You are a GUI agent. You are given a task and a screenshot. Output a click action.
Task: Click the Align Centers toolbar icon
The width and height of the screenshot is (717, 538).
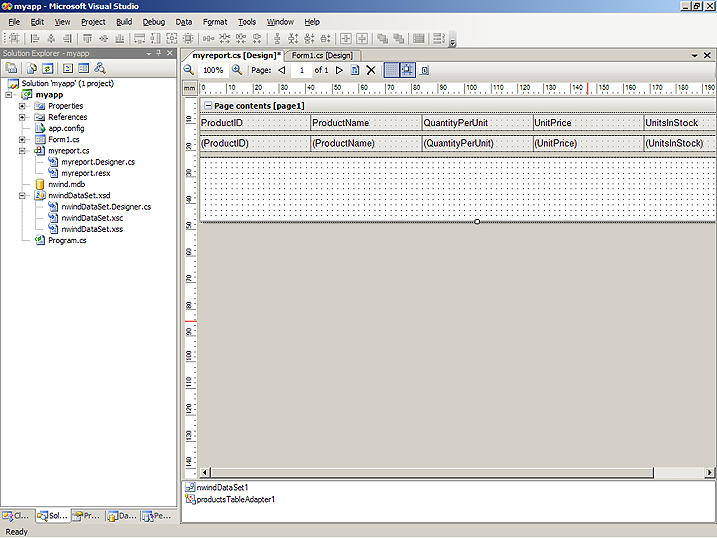click(51, 38)
